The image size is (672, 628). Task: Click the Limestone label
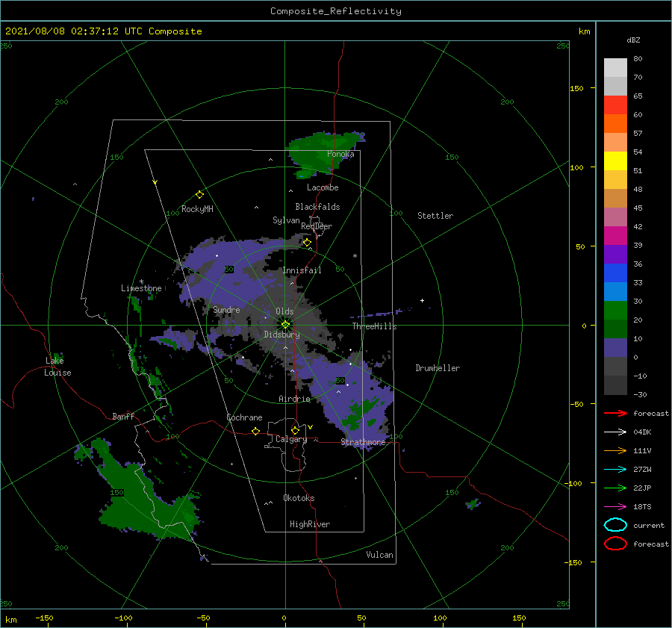(x=141, y=288)
